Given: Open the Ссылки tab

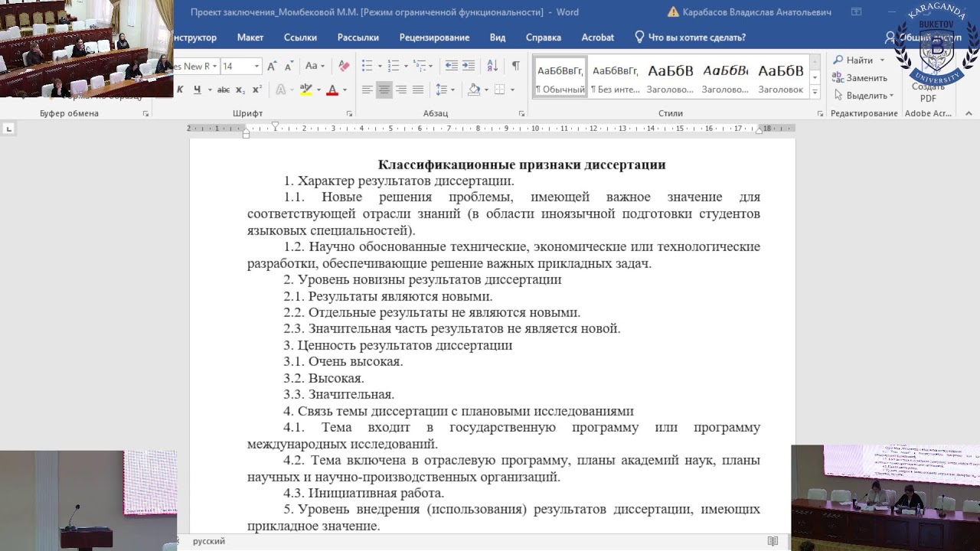Looking at the screenshot, I should (300, 37).
